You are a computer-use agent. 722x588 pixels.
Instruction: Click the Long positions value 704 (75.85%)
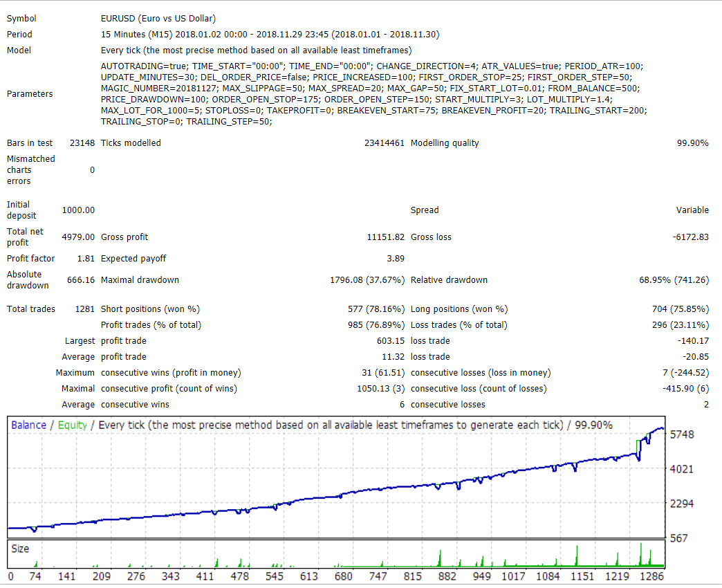click(681, 309)
